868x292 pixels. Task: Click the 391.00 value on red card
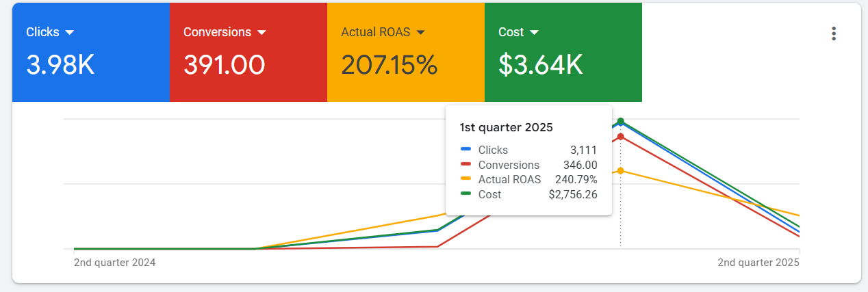point(224,65)
